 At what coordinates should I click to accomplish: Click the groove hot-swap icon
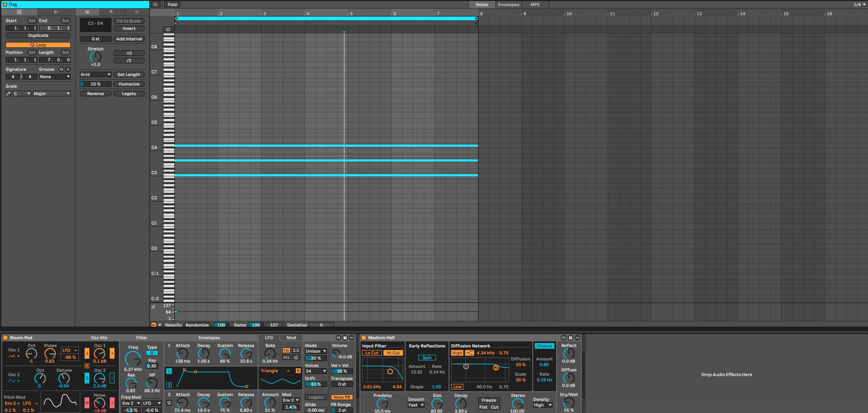61,69
